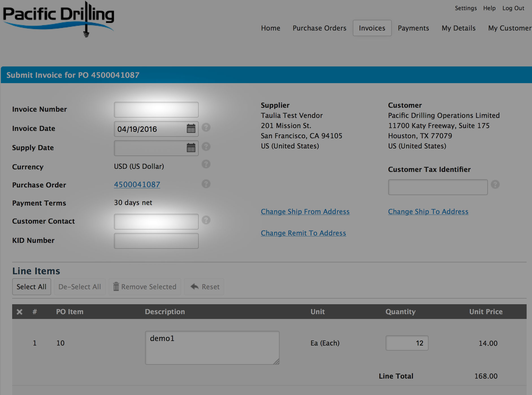532x395 pixels.
Task: Go to the Home tab
Action: pos(271,28)
